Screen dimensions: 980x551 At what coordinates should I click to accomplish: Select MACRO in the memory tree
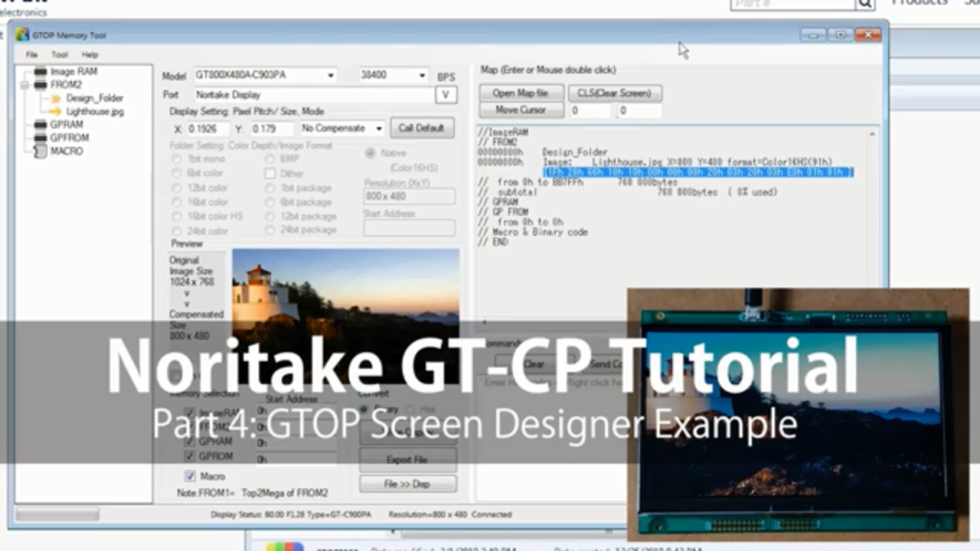tap(67, 152)
